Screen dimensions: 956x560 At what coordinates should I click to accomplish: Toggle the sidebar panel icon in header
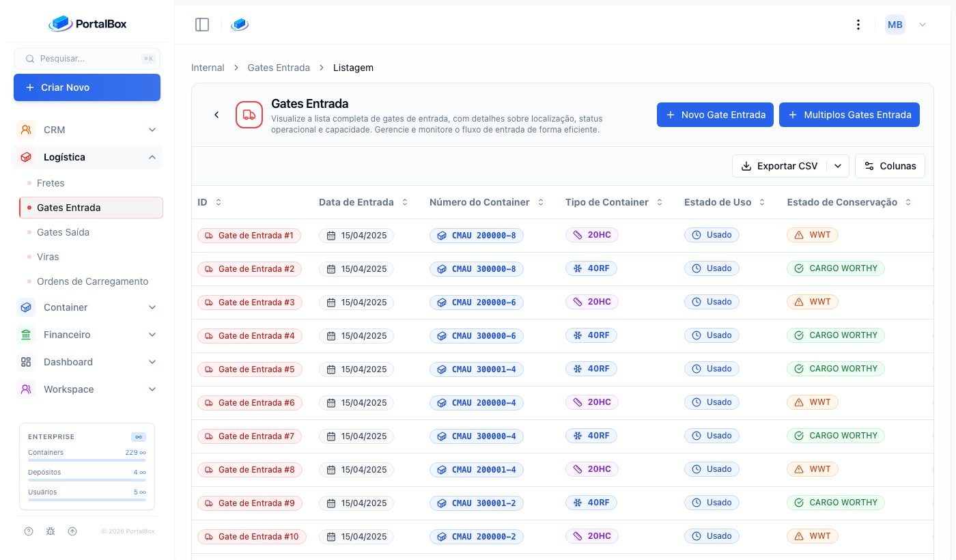[x=202, y=25]
